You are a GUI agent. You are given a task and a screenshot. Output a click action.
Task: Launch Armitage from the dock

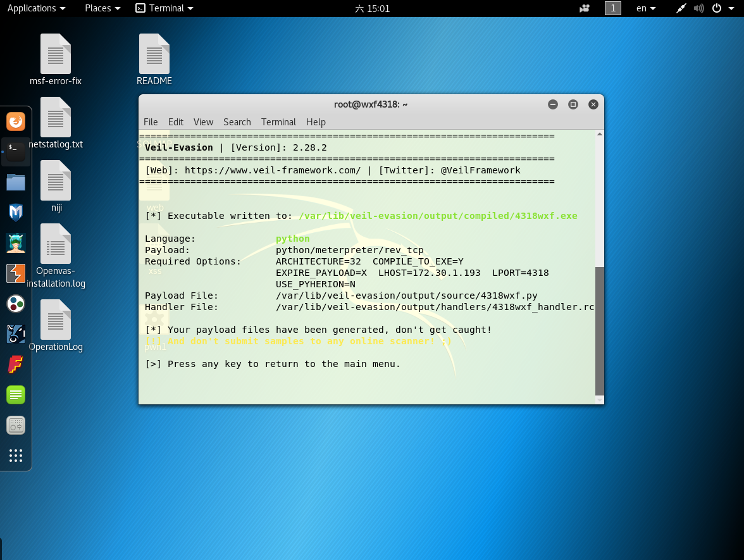[x=16, y=243]
